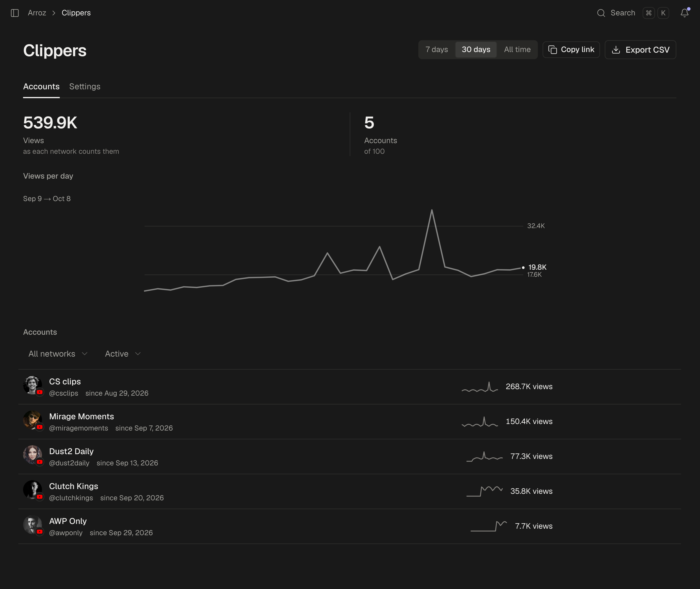Viewport: 700px width, 589px height.
Task: Expand the Active status filter
Action: coord(123,354)
